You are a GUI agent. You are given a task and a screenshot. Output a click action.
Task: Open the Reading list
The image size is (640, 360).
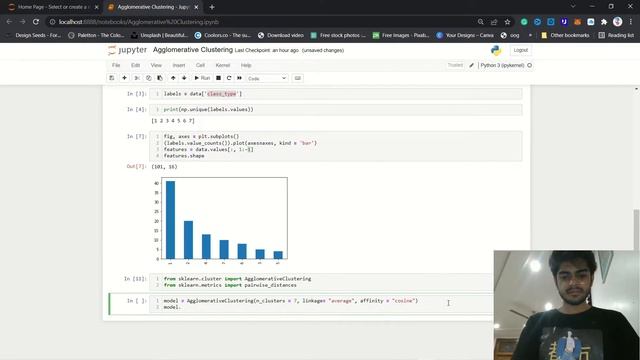coord(616,36)
